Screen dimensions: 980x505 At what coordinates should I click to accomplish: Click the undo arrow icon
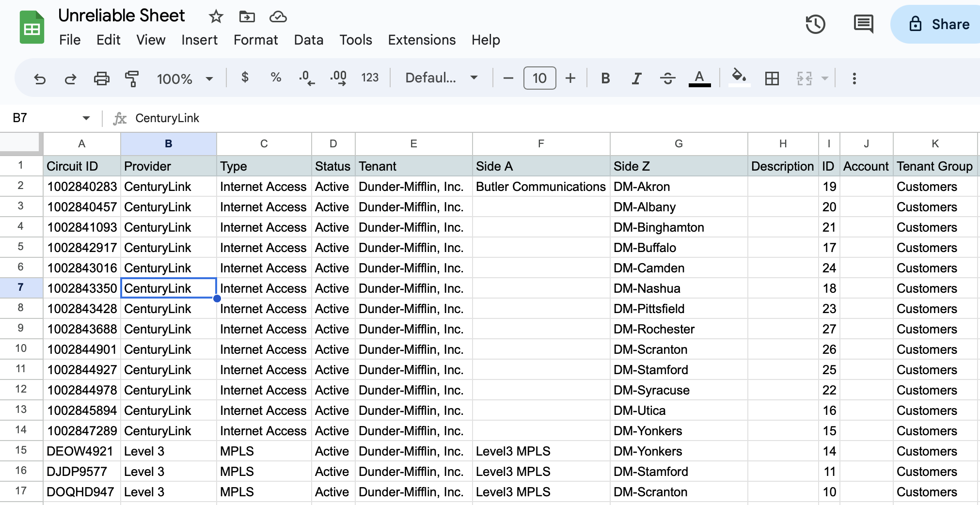pyautogui.click(x=40, y=79)
